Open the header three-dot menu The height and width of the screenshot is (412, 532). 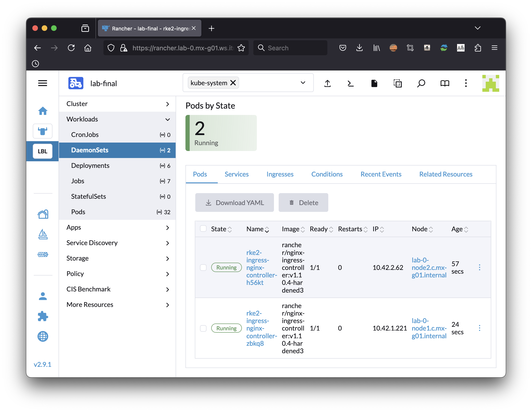(x=466, y=83)
